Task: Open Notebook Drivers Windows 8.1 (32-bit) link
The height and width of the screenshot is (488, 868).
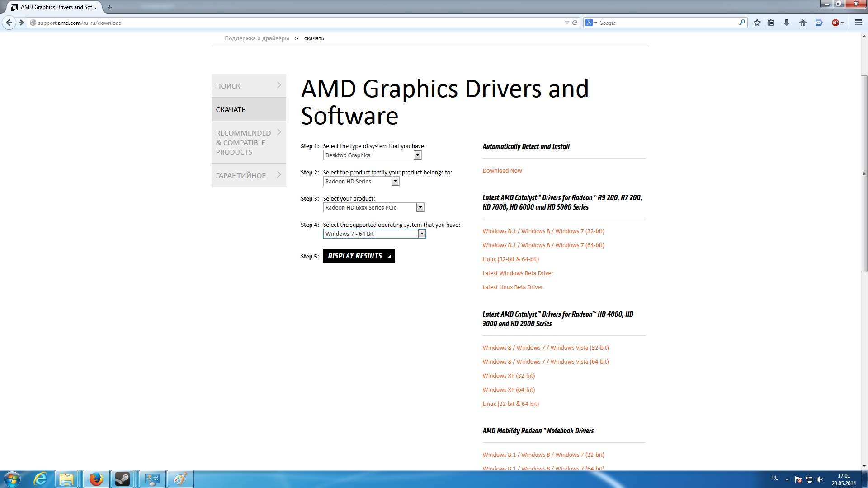Action: tap(543, 455)
